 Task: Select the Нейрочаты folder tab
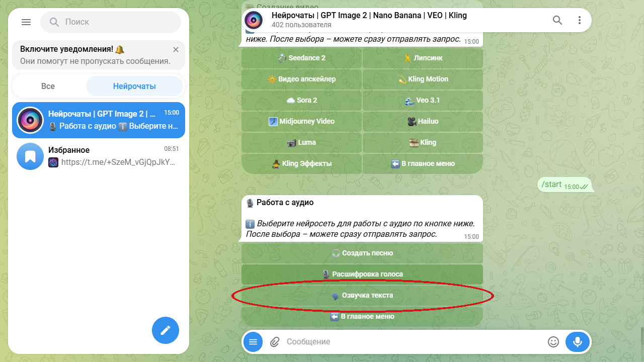click(x=134, y=86)
